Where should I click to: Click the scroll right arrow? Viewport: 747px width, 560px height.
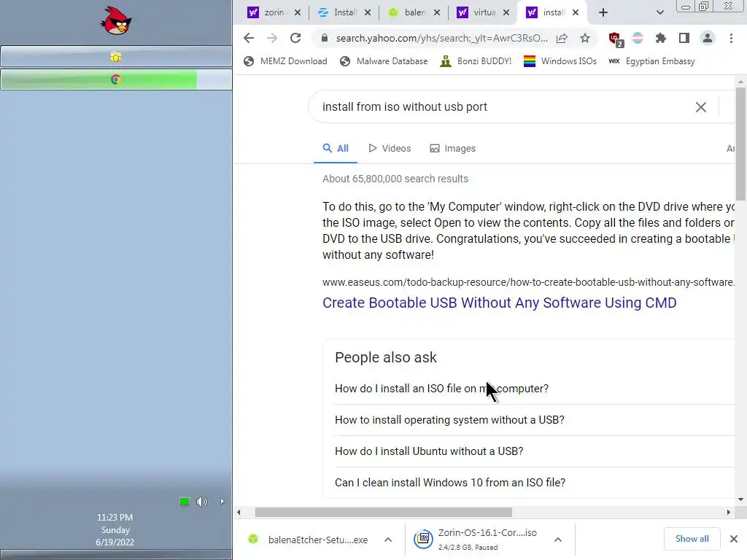pyautogui.click(x=729, y=513)
